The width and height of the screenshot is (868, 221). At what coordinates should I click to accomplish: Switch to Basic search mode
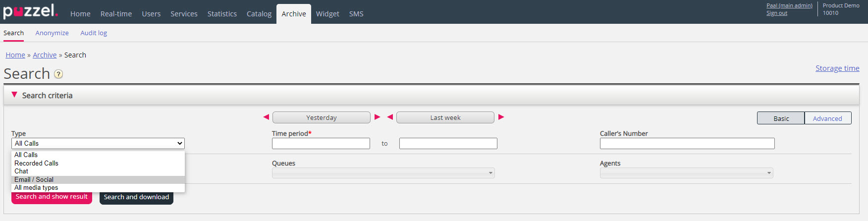pyautogui.click(x=781, y=118)
